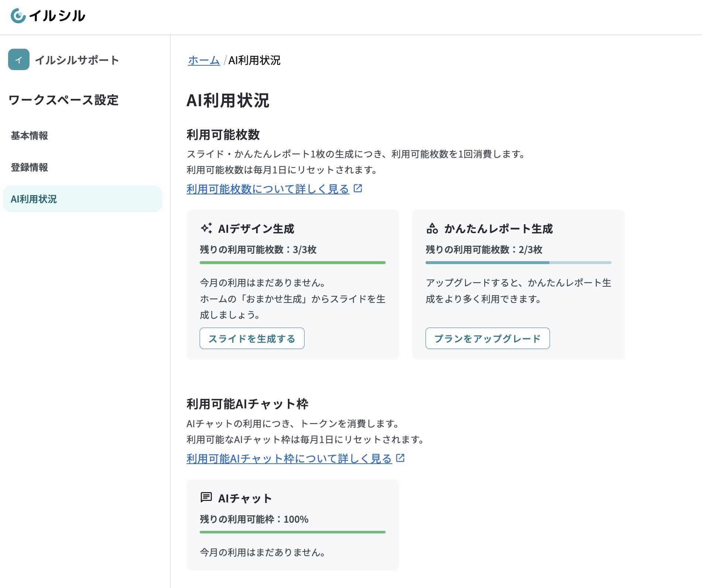Click external-link icon beside 利用可能枚数について詳しく見る
The image size is (702, 588).
pos(358,188)
